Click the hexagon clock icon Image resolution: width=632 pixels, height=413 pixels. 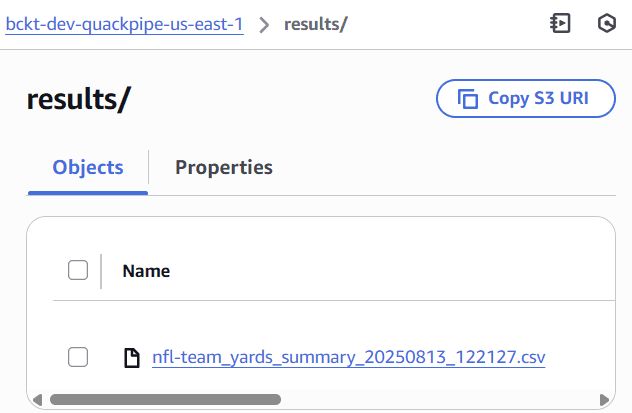[x=607, y=23]
